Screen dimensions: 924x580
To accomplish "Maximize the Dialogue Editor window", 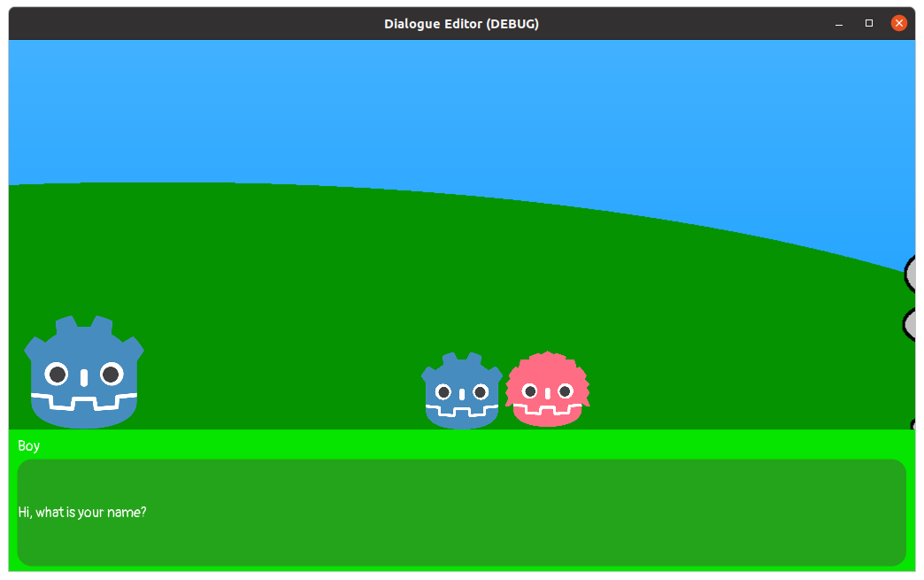I will 868,24.
